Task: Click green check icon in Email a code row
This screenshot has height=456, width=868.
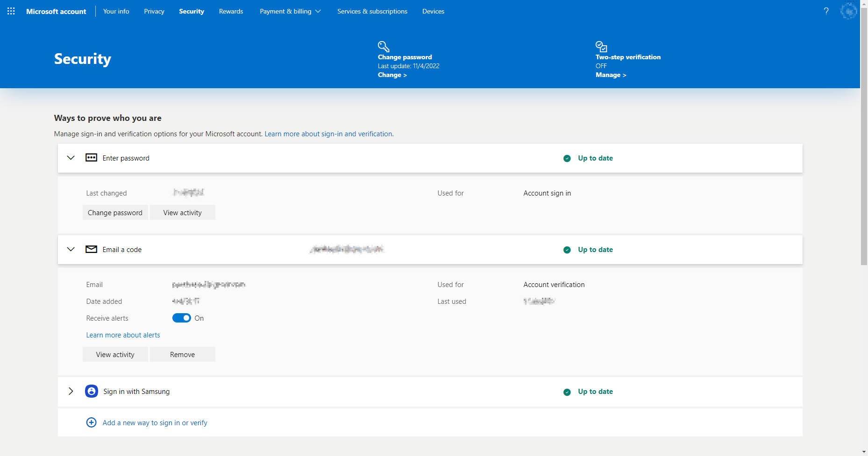Action: [567, 250]
